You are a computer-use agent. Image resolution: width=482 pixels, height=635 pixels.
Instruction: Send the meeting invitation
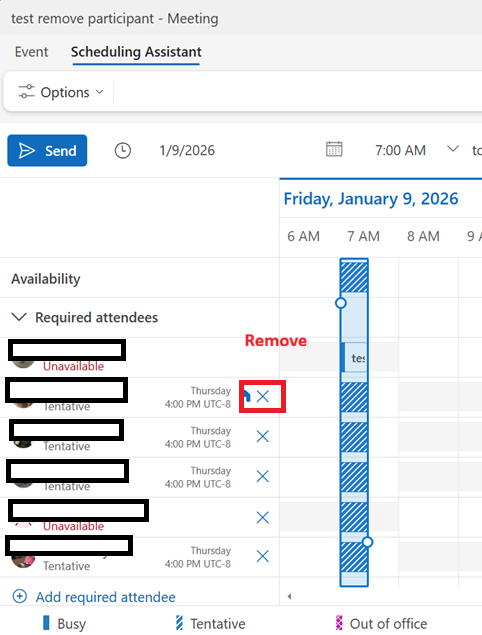(47, 151)
